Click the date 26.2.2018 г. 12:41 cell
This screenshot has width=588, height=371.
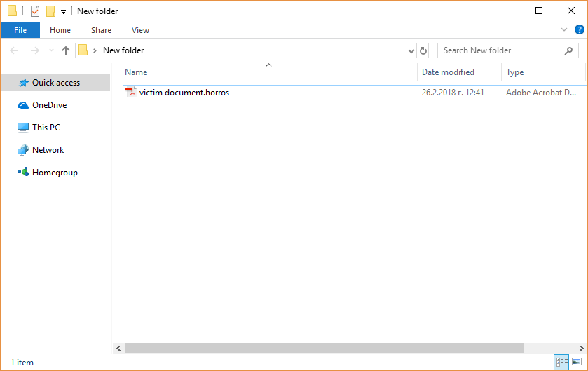[x=453, y=93]
